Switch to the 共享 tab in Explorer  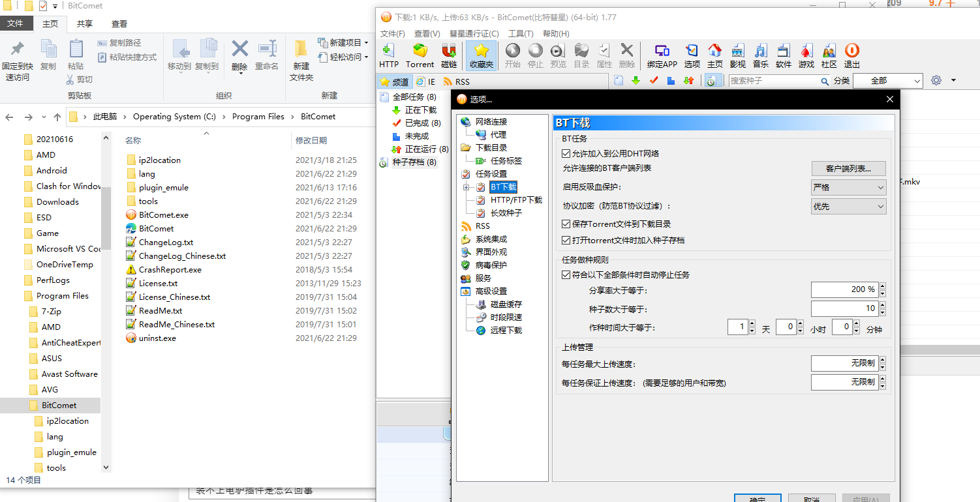85,23
